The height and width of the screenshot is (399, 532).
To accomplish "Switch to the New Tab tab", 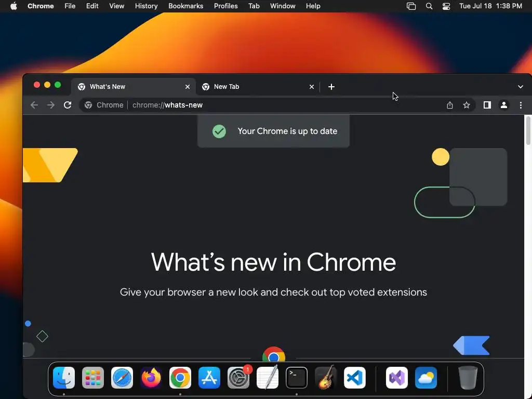I will pyautogui.click(x=258, y=87).
